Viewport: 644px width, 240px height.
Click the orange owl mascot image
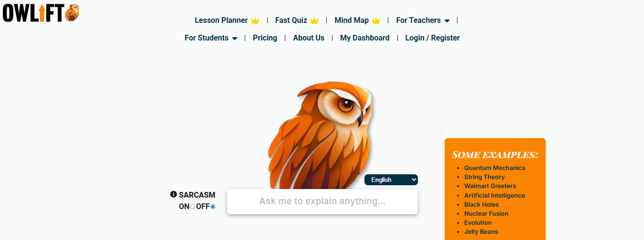(x=320, y=136)
